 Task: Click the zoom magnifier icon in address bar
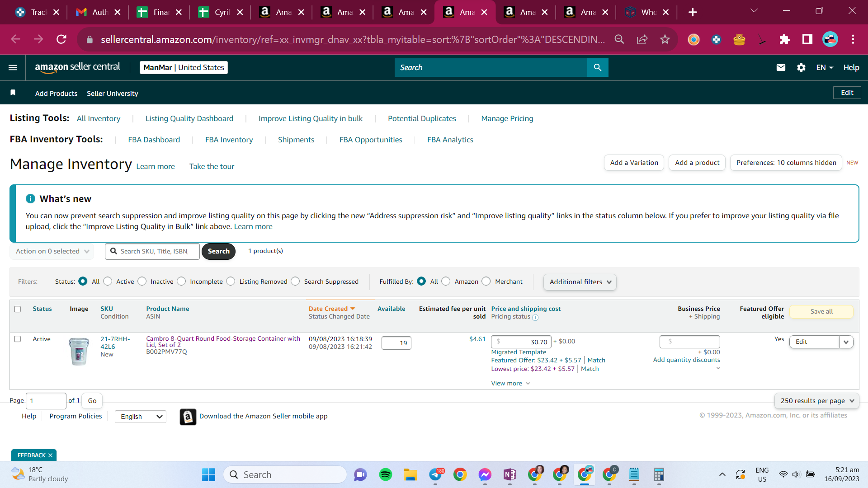point(619,39)
